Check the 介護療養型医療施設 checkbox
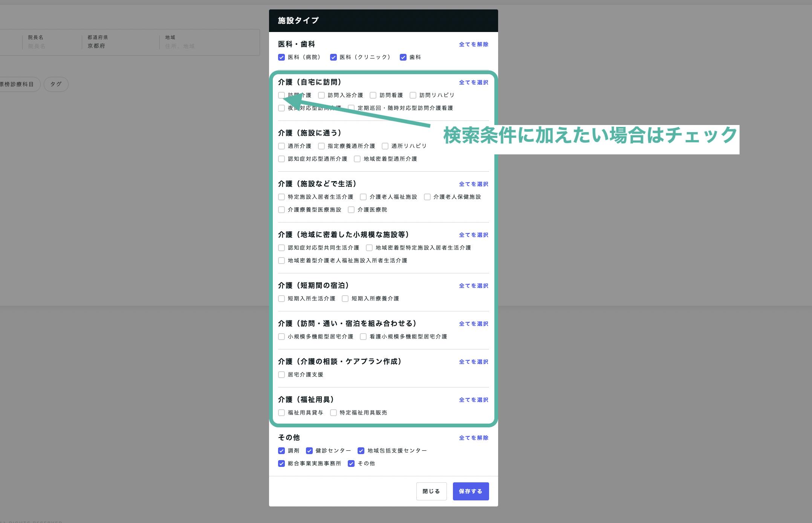 click(x=281, y=210)
